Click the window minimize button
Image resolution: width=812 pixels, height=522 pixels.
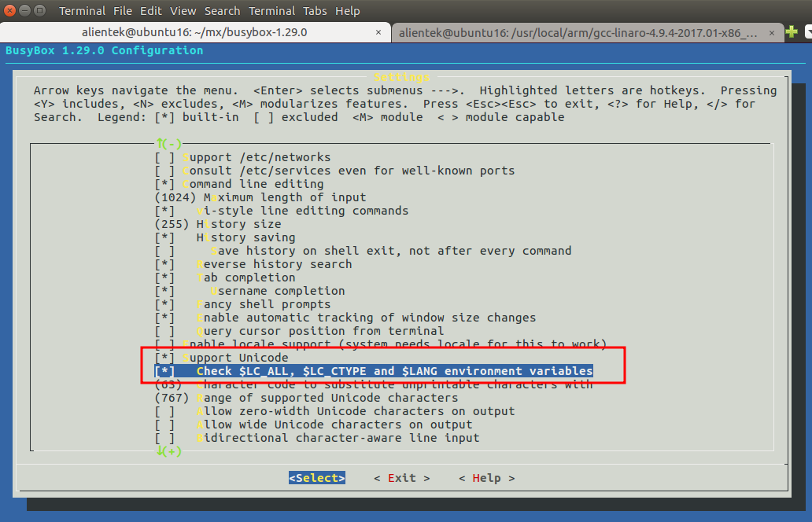tap(24, 10)
